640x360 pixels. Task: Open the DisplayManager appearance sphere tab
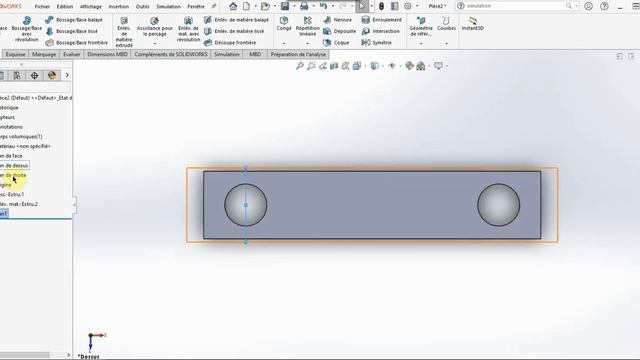[x=52, y=76]
